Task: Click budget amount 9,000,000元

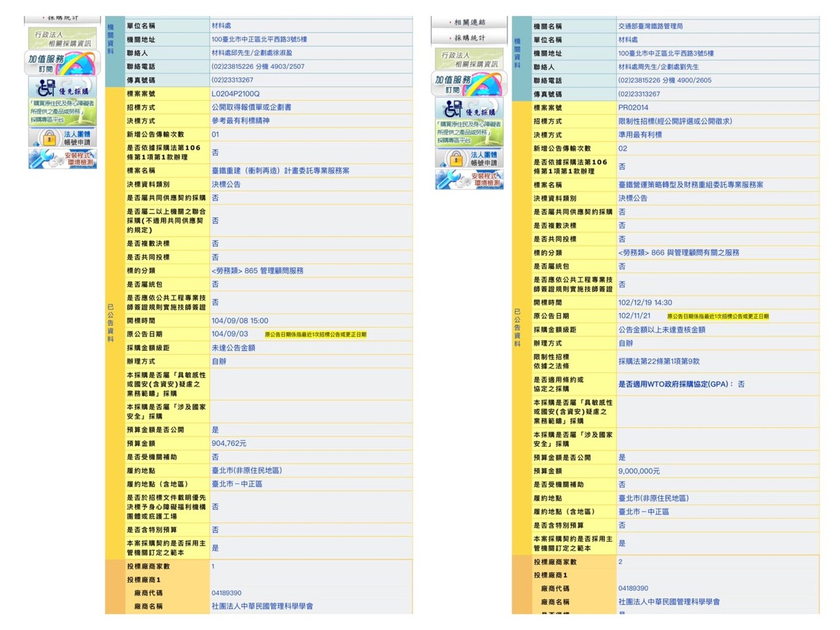Action: coord(639,471)
